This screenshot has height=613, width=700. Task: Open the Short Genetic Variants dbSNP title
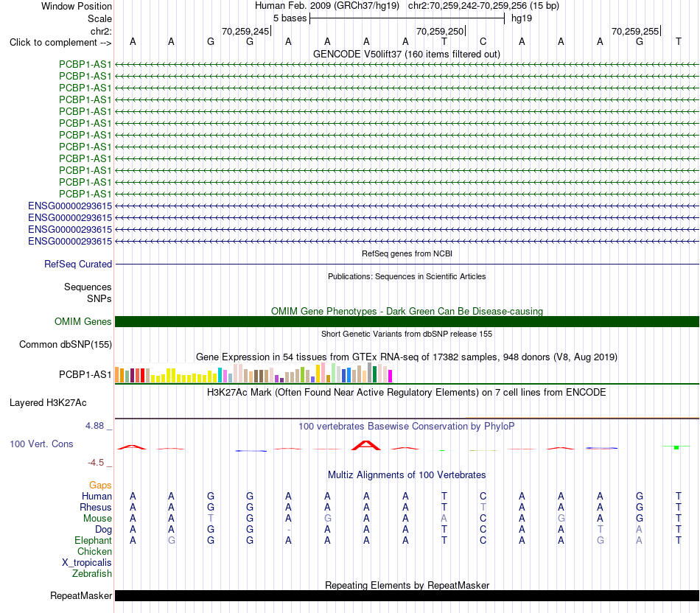pyautogui.click(x=407, y=334)
